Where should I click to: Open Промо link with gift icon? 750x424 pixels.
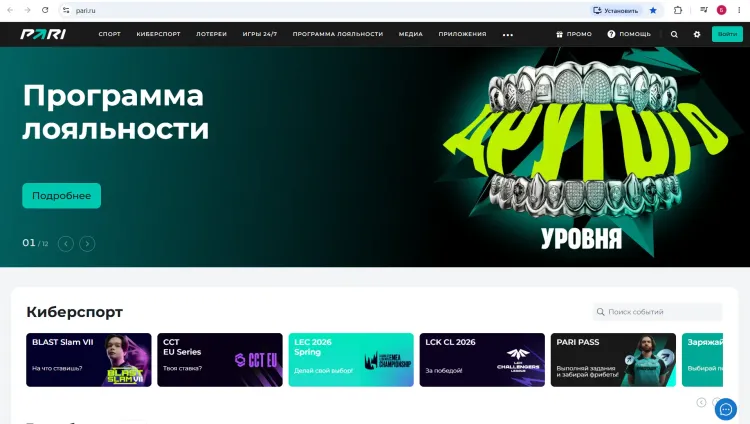(x=574, y=34)
